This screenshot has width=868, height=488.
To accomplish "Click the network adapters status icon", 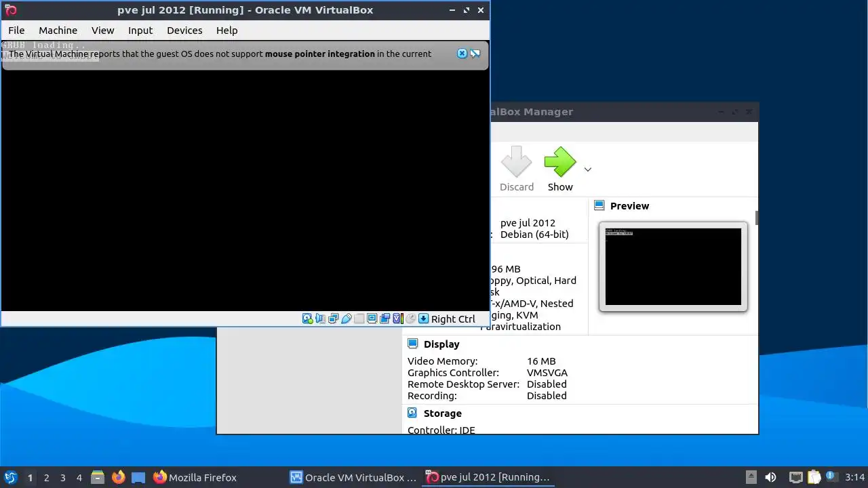I will (x=333, y=319).
